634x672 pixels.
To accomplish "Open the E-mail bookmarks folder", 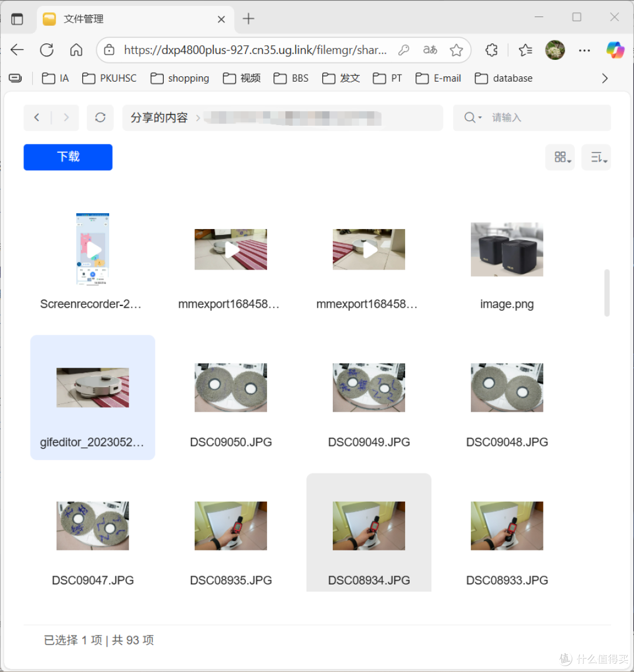I will (x=439, y=79).
